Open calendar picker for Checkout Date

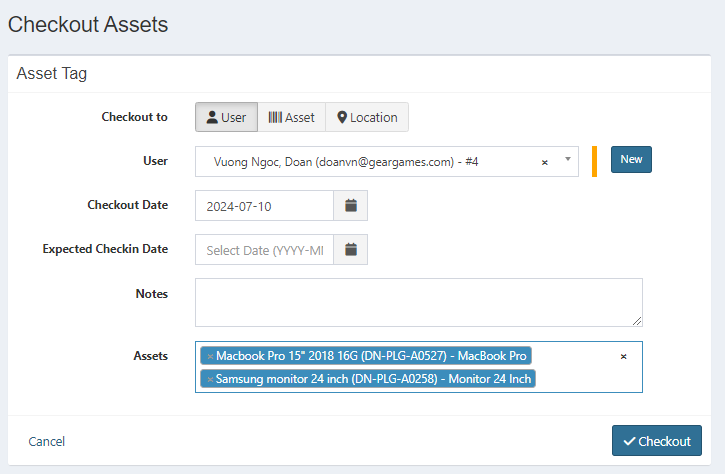click(x=351, y=206)
